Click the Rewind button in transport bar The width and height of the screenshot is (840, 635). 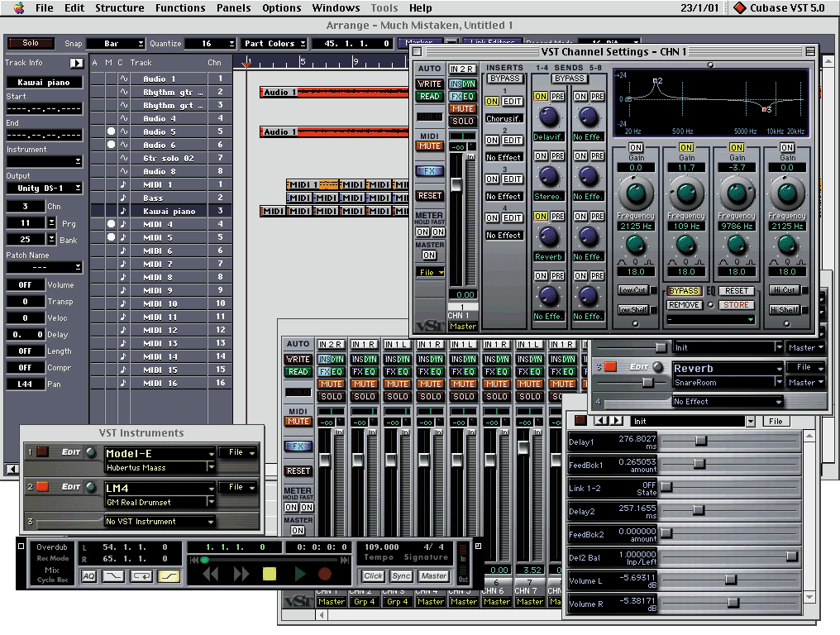click(x=211, y=573)
